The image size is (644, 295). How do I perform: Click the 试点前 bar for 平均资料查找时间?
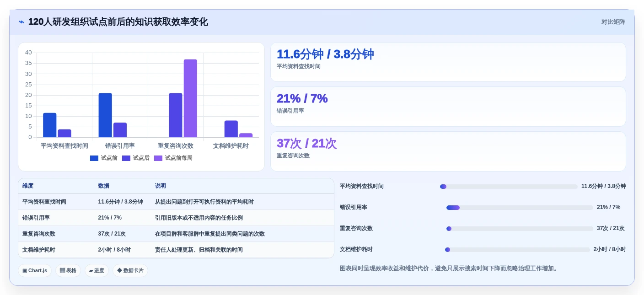pyautogui.click(x=50, y=125)
